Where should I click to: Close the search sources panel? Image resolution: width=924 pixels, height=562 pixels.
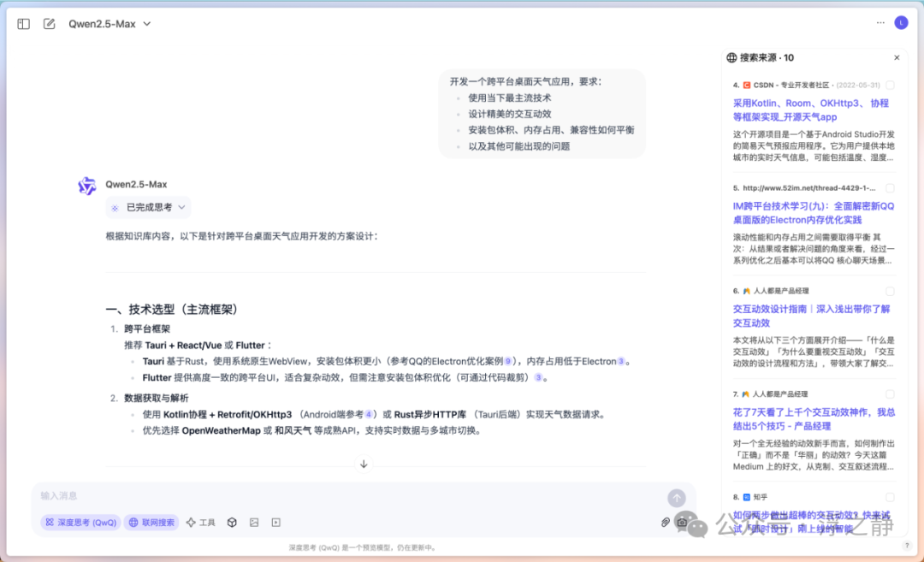(x=897, y=57)
